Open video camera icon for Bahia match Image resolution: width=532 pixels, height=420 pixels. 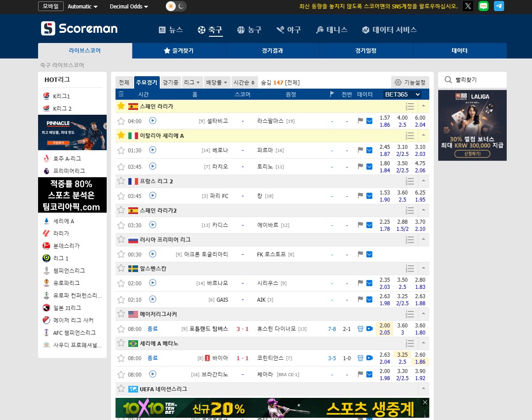pyautogui.click(x=370, y=358)
